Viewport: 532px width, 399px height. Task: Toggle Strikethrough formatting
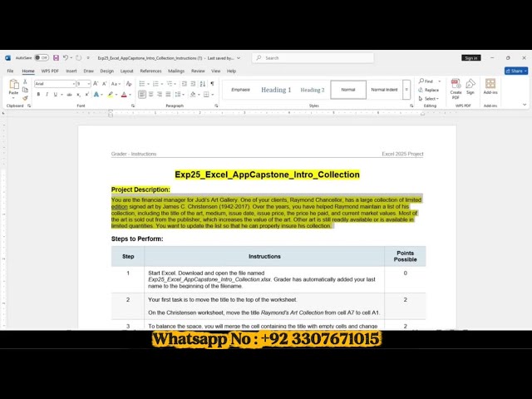70,94
